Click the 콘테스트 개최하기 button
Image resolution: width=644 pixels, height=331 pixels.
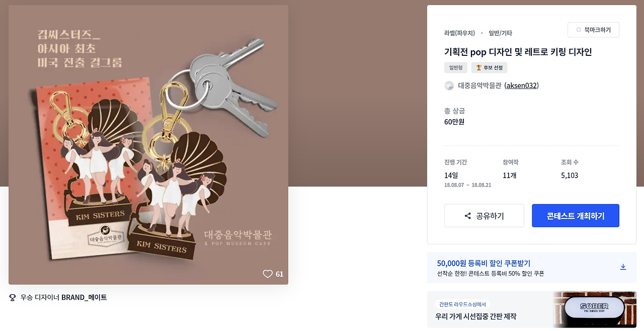(576, 216)
